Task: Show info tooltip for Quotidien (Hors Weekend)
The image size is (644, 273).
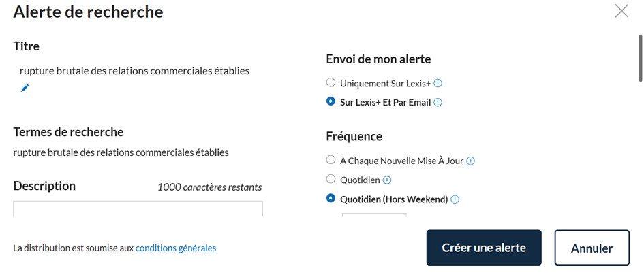Action: click(455, 199)
